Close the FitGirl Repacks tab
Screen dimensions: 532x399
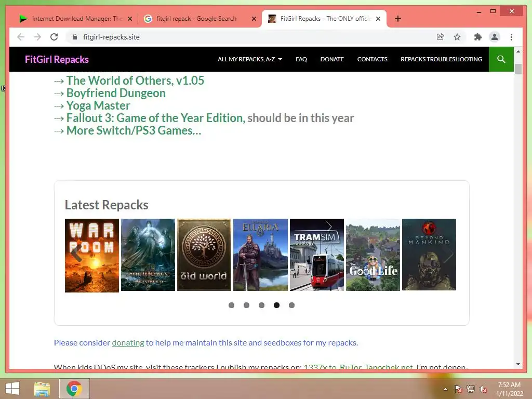pos(378,19)
